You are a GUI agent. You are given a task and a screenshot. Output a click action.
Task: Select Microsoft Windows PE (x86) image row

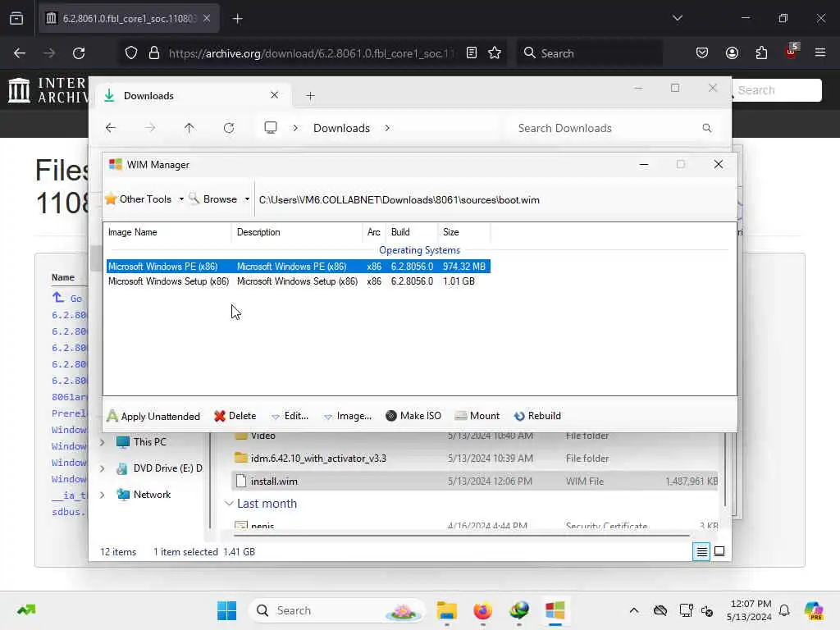point(299,267)
